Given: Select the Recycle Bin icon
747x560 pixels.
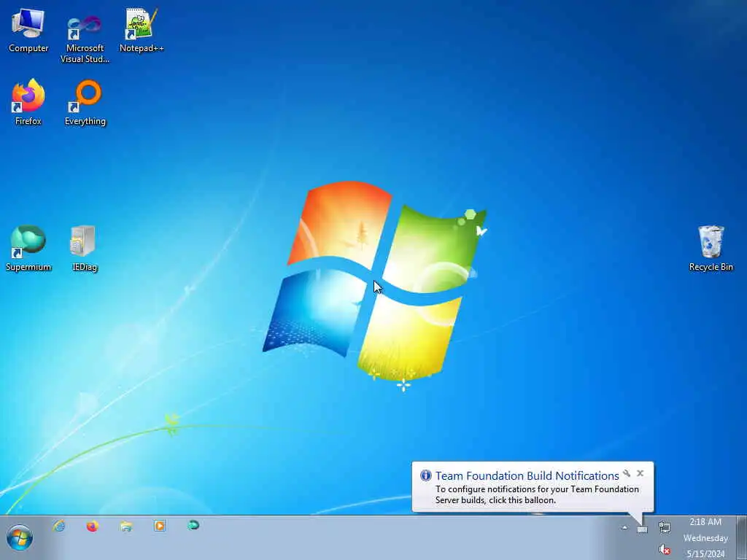Looking at the screenshot, I should click(x=711, y=249).
